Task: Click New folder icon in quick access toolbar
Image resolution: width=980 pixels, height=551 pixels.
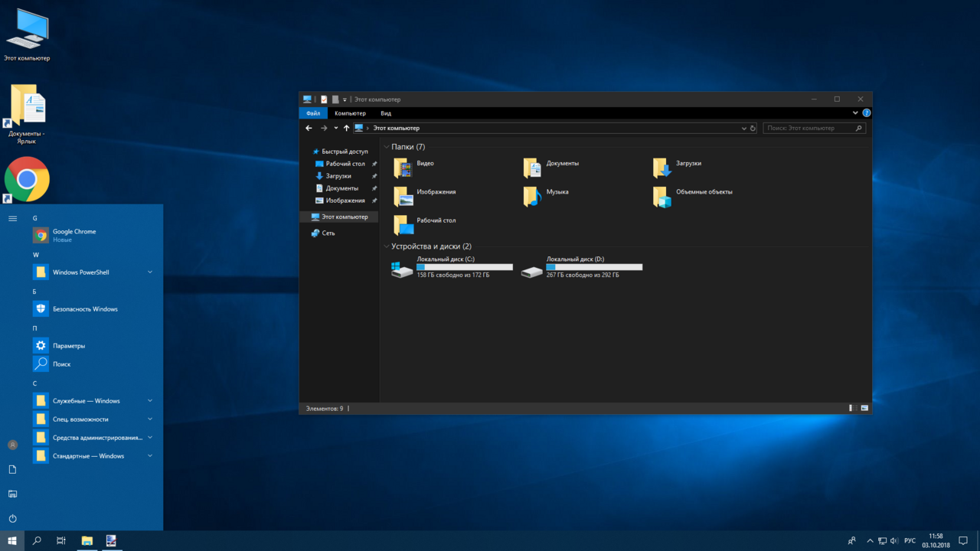Action: tap(335, 99)
